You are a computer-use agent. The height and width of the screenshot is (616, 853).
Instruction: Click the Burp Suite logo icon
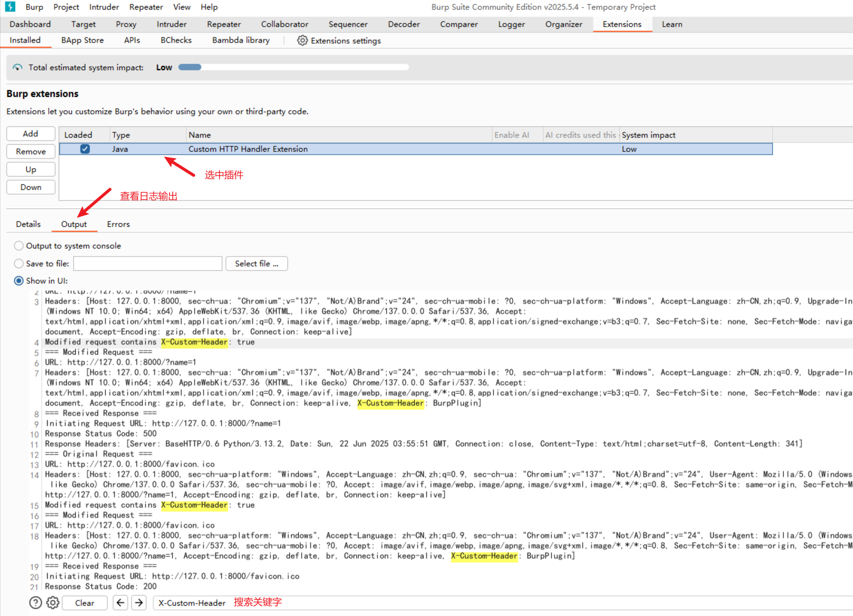coord(10,7)
